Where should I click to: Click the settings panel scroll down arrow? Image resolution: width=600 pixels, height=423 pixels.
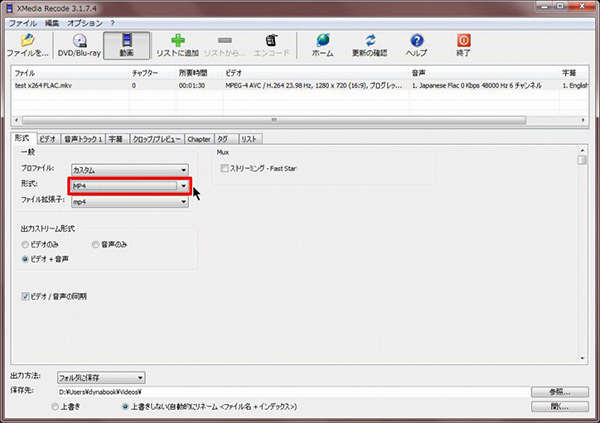coord(582,358)
